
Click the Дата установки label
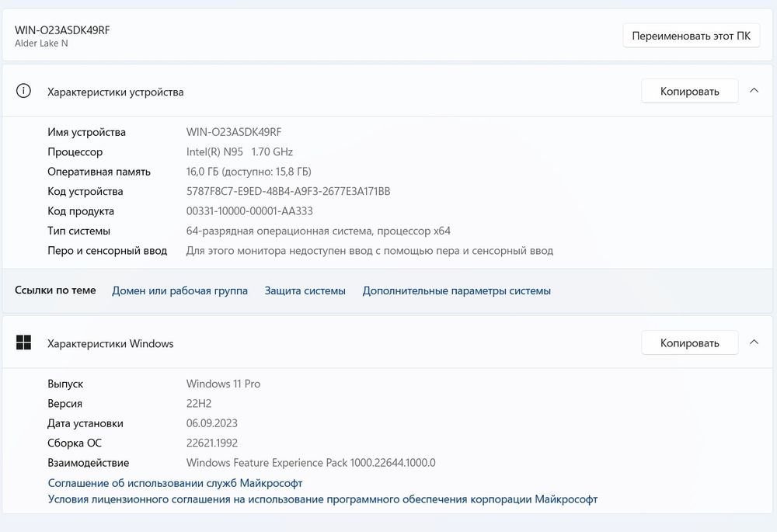coord(85,423)
